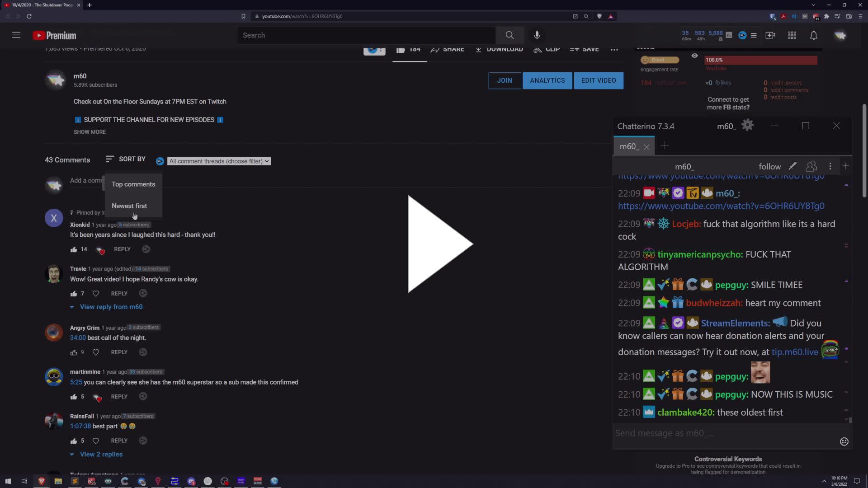Select 'Newest first' from the sort menu
Screen dimensions: 868x488
129,206
